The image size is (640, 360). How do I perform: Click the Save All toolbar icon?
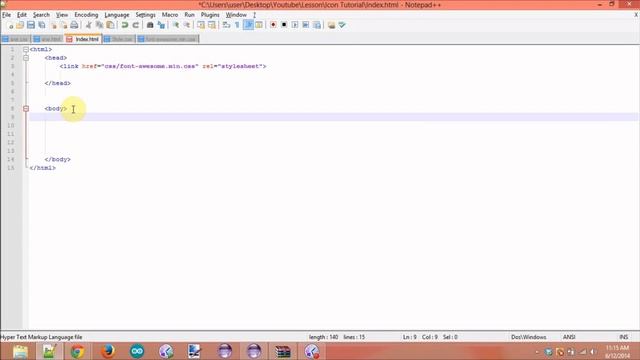tap(42, 25)
